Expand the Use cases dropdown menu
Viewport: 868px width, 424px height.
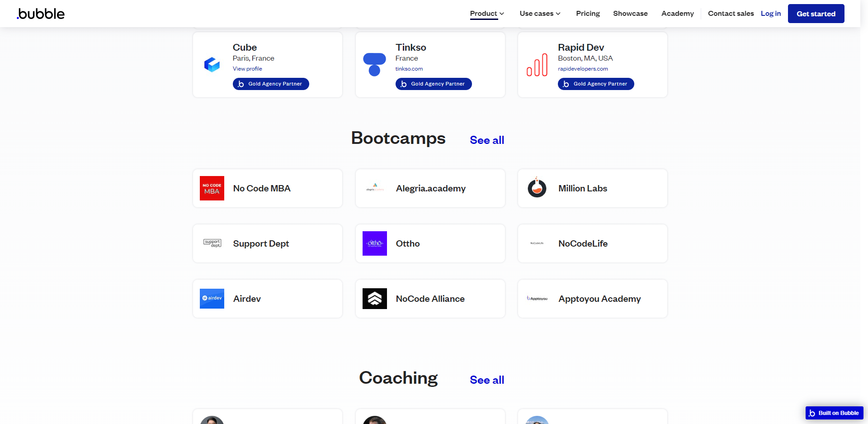pos(540,14)
